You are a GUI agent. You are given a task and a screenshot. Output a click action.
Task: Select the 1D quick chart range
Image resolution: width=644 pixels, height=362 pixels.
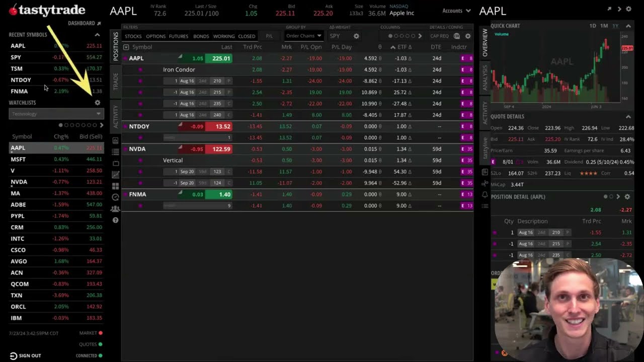pyautogui.click(x=593, y=26)
